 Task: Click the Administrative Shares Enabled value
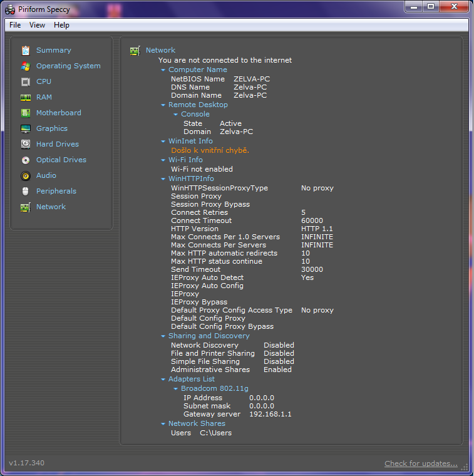point(277,370)
